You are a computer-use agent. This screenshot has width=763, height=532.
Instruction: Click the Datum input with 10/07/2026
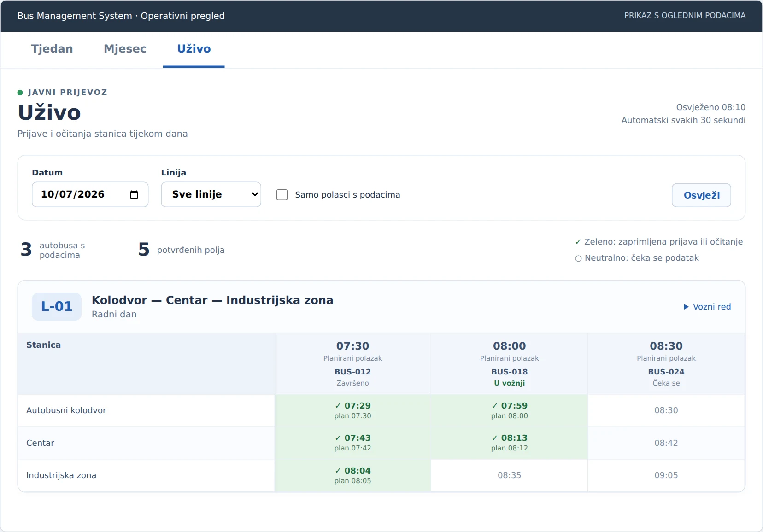90,194
